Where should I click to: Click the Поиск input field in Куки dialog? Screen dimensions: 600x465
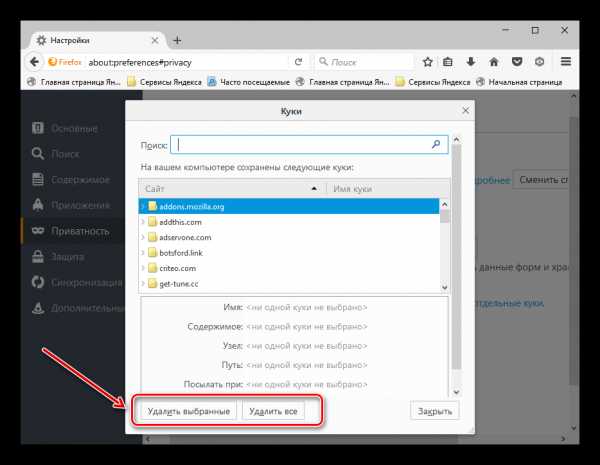click(x=300, y=144)
